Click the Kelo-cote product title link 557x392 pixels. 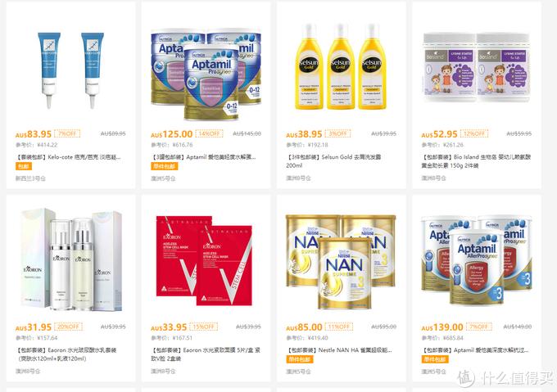68,157
